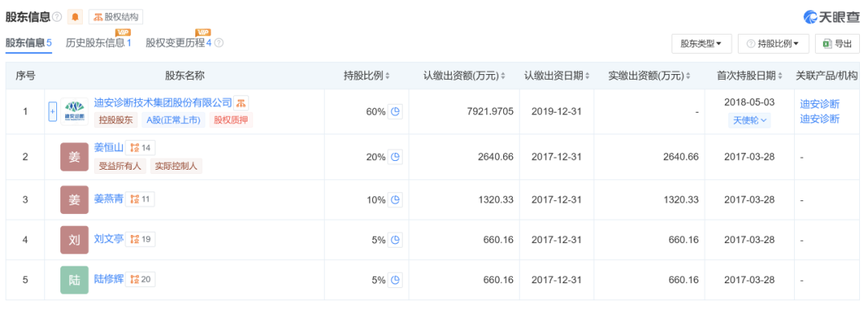This screenshot has height=309, width=868.
Task: Click the 陆 avatar of 陆修辉
Action: point(74,280)
